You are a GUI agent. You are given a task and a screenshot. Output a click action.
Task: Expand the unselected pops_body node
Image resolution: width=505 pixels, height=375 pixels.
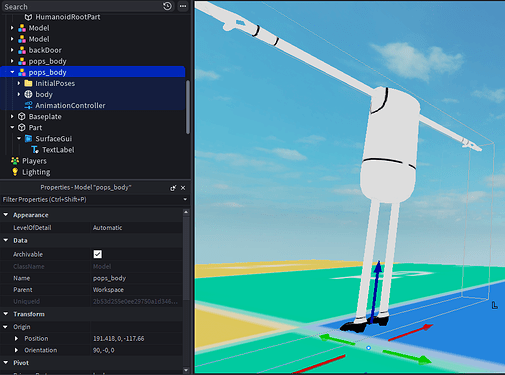(12, 61)
